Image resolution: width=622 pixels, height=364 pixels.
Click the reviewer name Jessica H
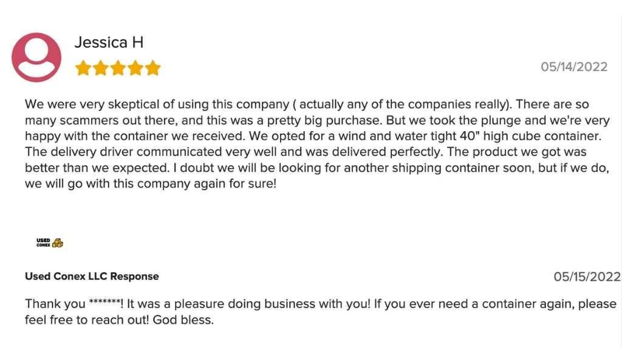coord(109,42)
